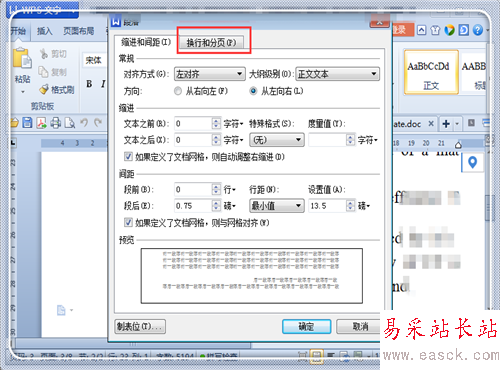Close the .doc document tab
Screen dimensions: 500x370
(x=431, y=124)
